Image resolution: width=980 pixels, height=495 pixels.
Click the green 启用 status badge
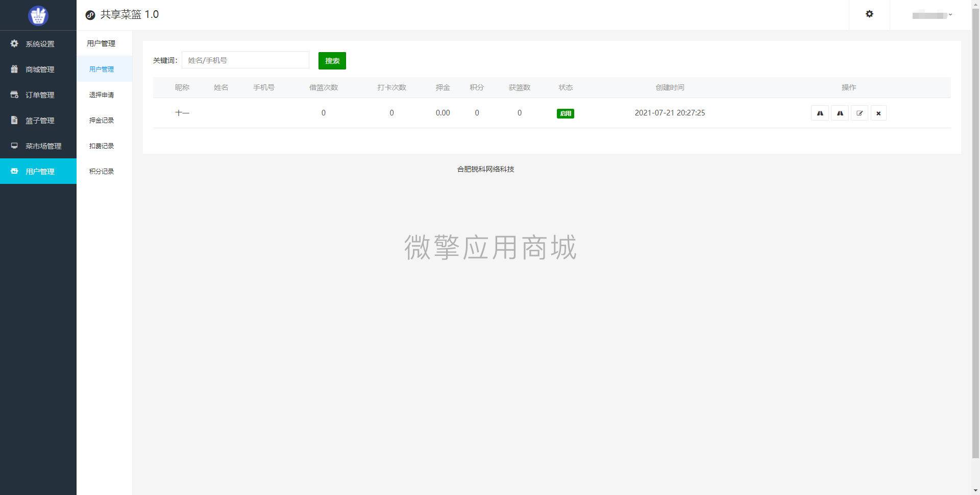(x=566, y=113)
